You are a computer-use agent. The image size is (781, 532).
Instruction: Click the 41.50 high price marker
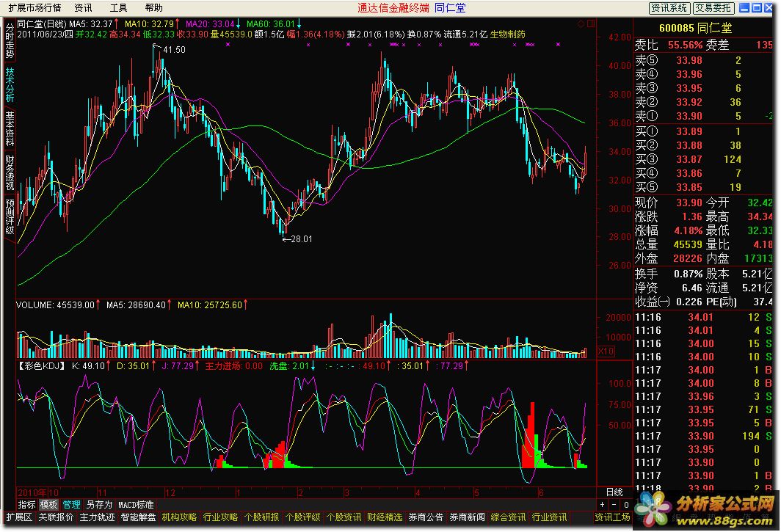pos(175,50)
